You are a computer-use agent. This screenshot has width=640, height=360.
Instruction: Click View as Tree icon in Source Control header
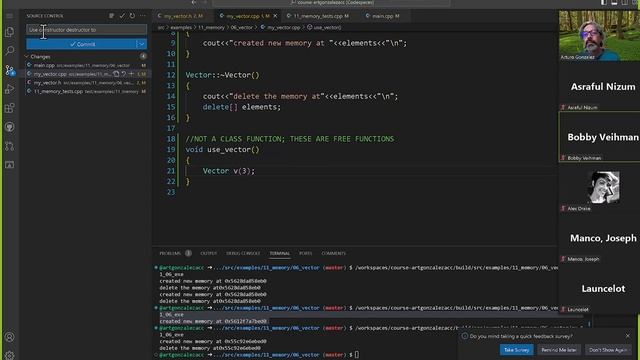pos(111,16)
